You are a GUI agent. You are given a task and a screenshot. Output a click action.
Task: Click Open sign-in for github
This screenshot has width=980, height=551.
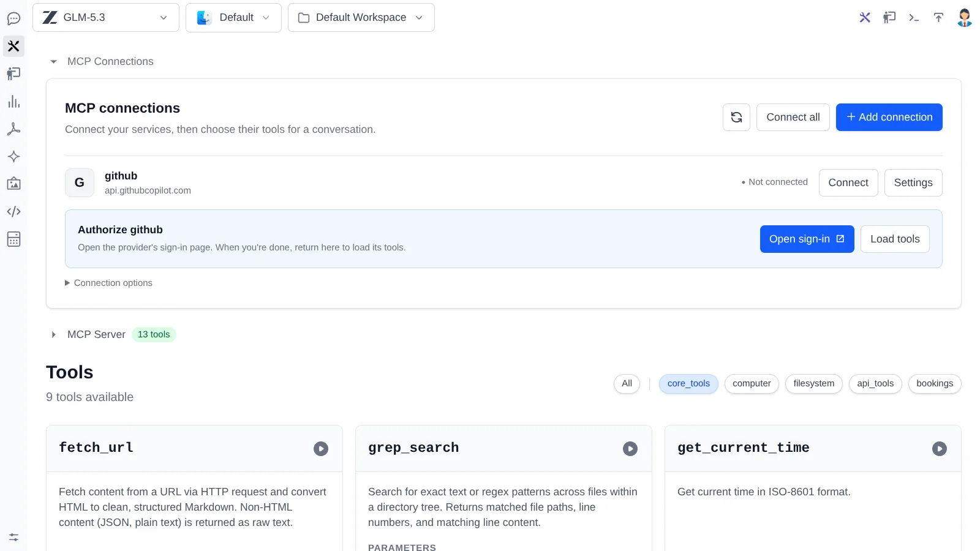(807, 239)
